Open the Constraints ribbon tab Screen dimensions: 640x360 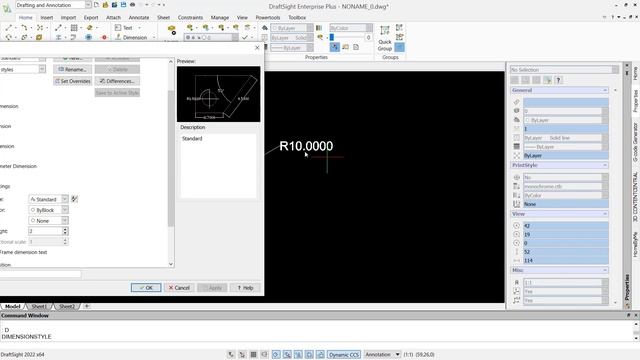tap(190, 18)
